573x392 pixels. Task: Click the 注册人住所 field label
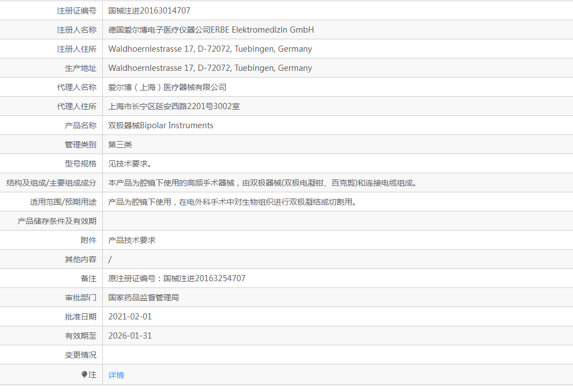click(76, 49)
